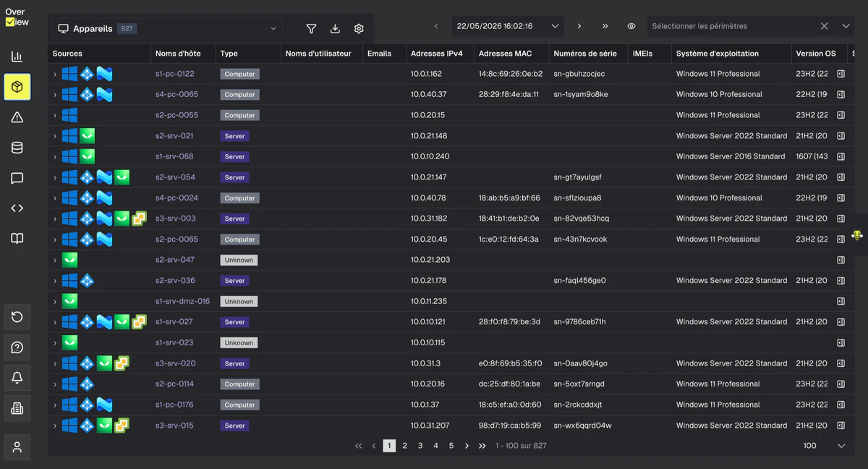Image resolution: width=868 pixels, height=469 pixels.
Task: Click MAC address dc:25:df:80:1a:be
Action: pos(509,384)
